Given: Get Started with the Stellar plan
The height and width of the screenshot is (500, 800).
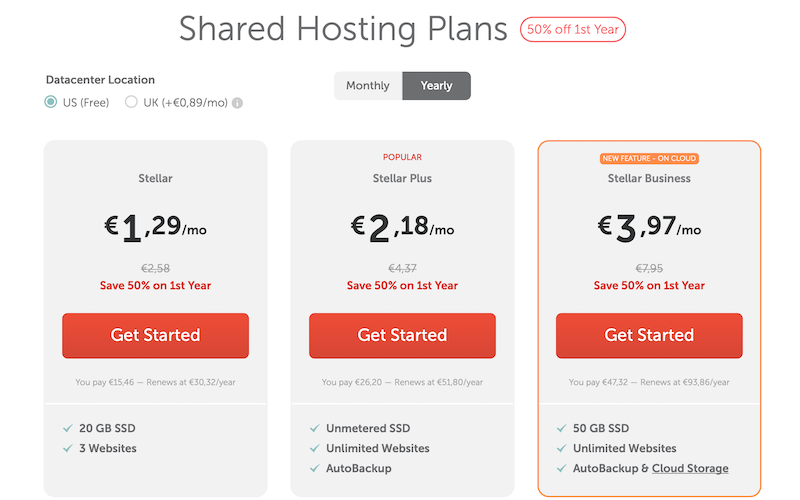Looking at the screenshot, I should click(x=155, y=335).
